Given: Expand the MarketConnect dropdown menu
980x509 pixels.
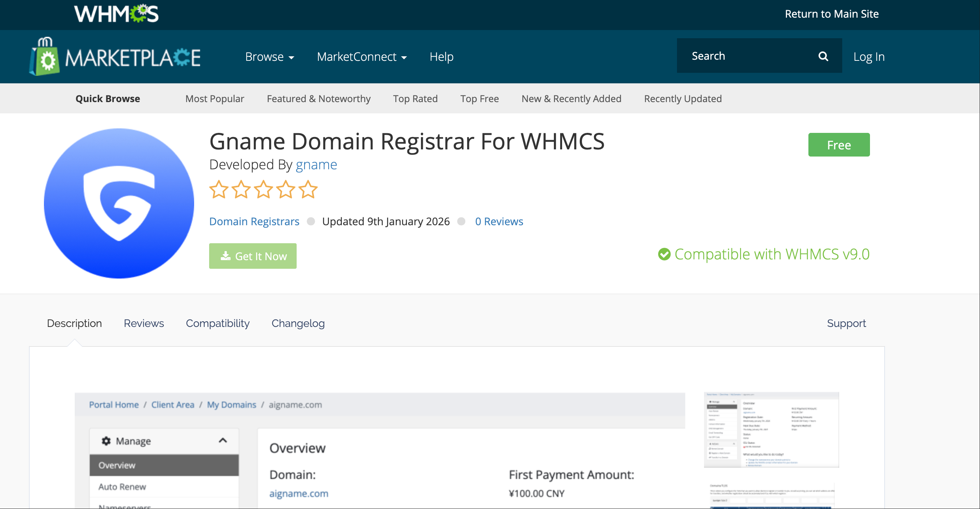Looking at the screenshot, I should [362, 57].
